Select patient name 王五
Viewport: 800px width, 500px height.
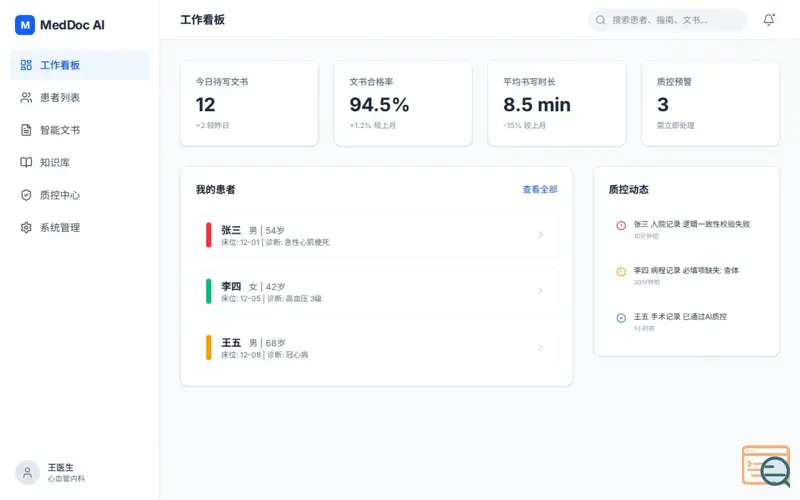click(231, 342)
